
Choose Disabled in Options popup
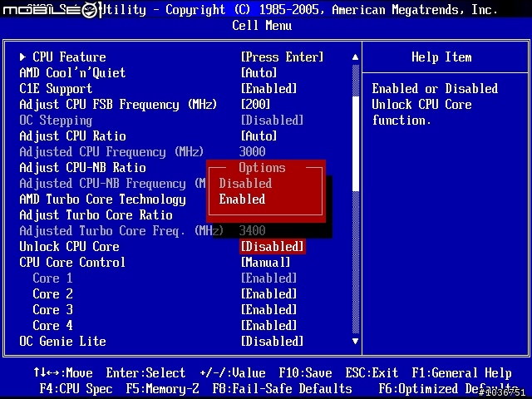(245, 184)
